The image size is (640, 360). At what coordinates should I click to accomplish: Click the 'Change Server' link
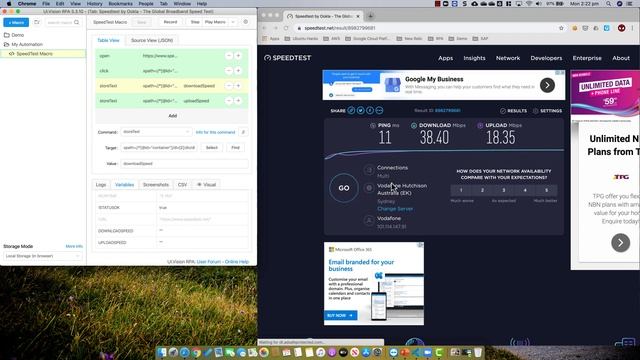[395, 209]
